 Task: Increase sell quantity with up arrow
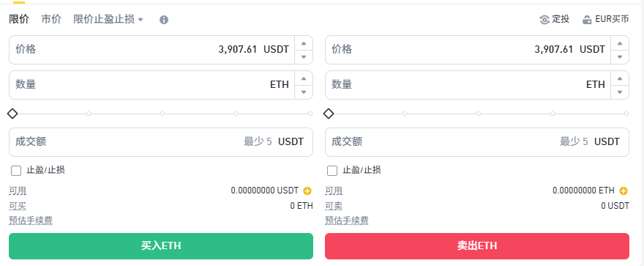[x=620, y=78]
